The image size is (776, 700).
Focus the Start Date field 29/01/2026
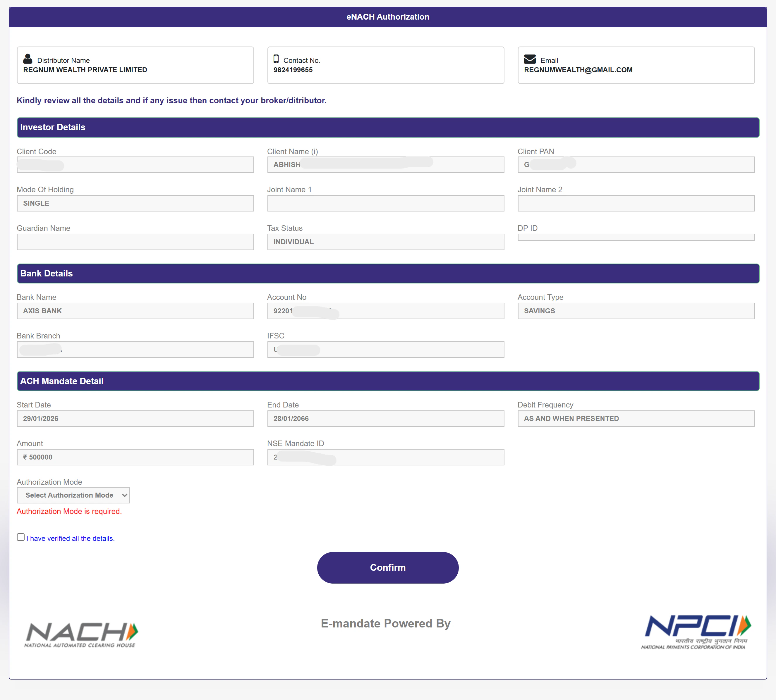[x=135, y=419]
